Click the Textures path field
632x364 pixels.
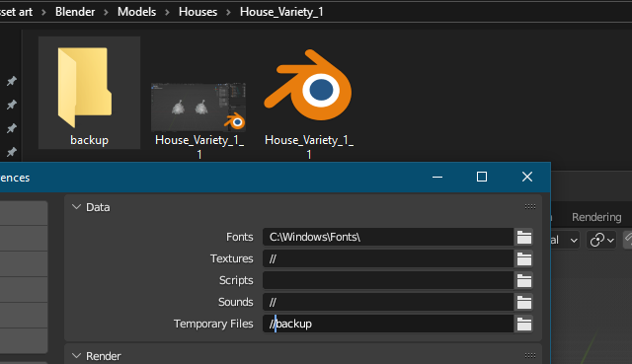click(x=388, y=258)
